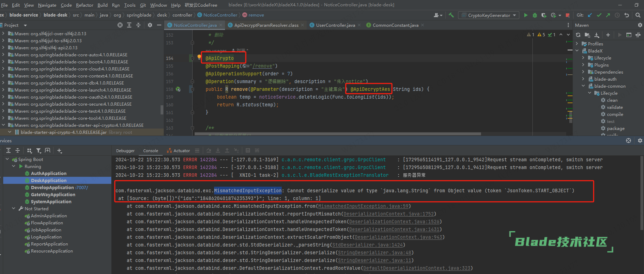Image resolution: width=644 pixels, height=274 pixels.
Task: Collapse BladeX node in Maven panel
Action: tap(577, 51)
